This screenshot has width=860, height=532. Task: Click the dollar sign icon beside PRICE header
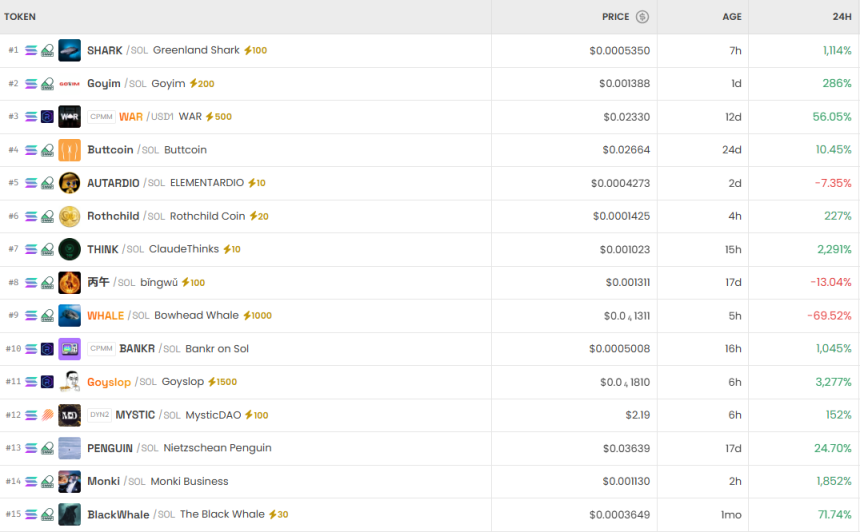pyautogui.click(x=642, y=17)
